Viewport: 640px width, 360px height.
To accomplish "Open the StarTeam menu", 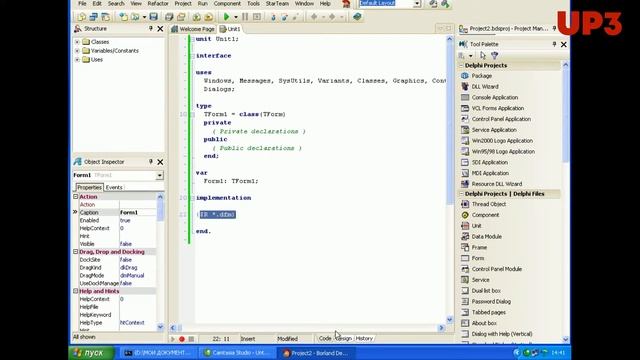I will pyautogui.click(x=277, y=3).
